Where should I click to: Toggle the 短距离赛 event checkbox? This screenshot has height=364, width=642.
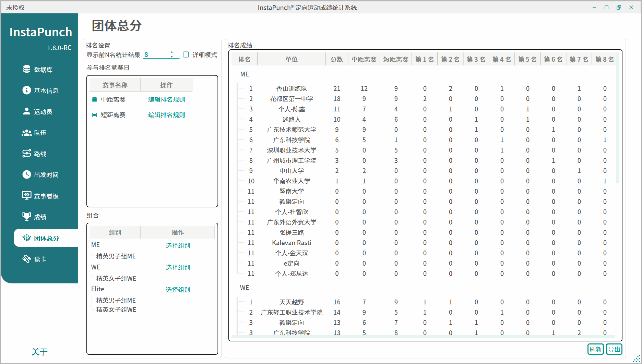point(95,115)
